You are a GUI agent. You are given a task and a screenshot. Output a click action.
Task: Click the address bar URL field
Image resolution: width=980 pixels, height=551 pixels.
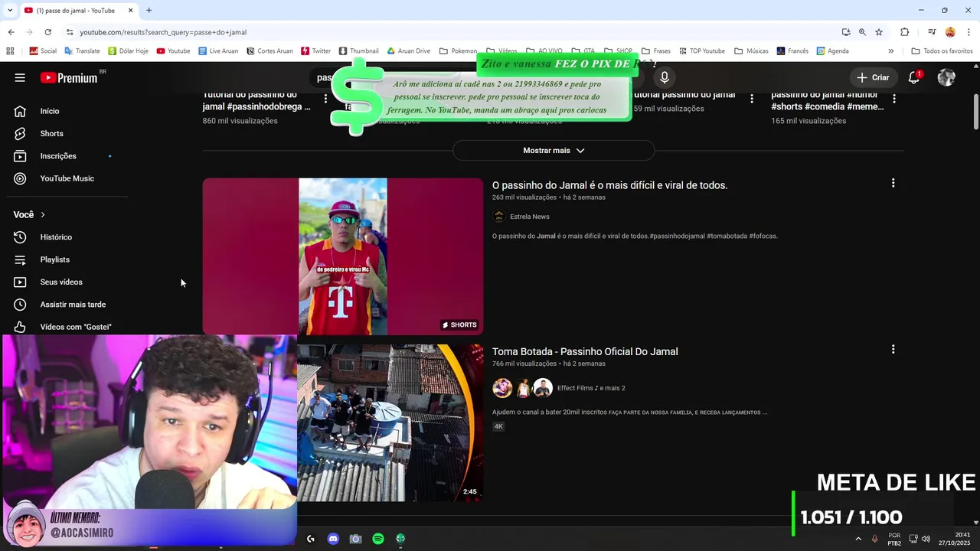(x=452, y=32)
